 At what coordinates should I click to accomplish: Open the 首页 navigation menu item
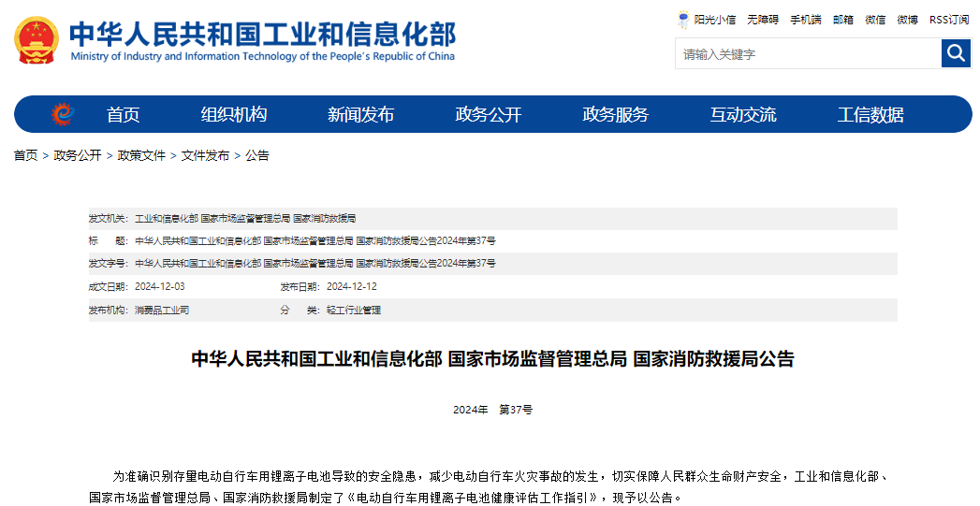123,115
